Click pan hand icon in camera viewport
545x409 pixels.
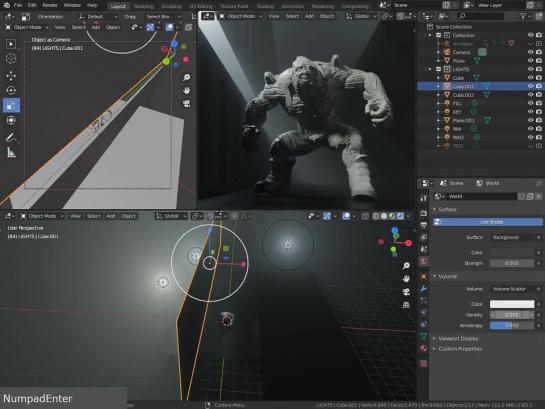[187, 91]
